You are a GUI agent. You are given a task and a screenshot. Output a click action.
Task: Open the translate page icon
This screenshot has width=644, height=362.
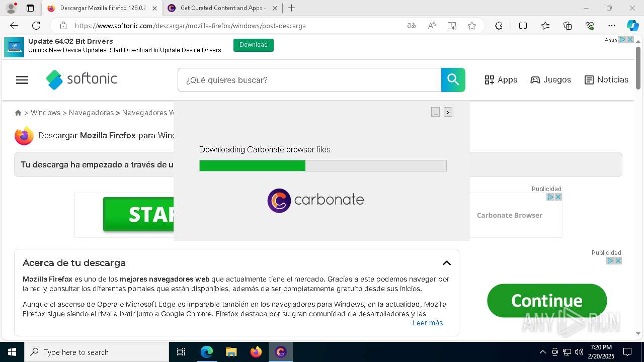[412, 26]
